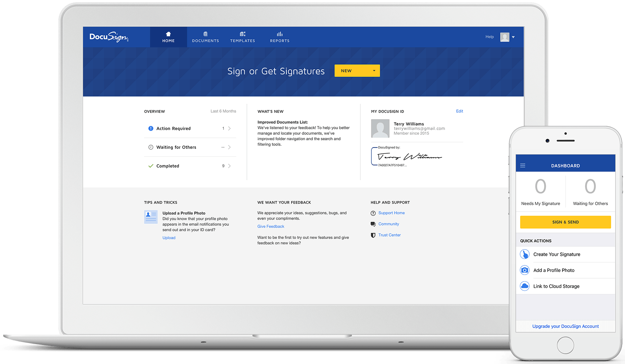
Task: Expand the Waiting for Others row
Action: [x=229, y=147]
